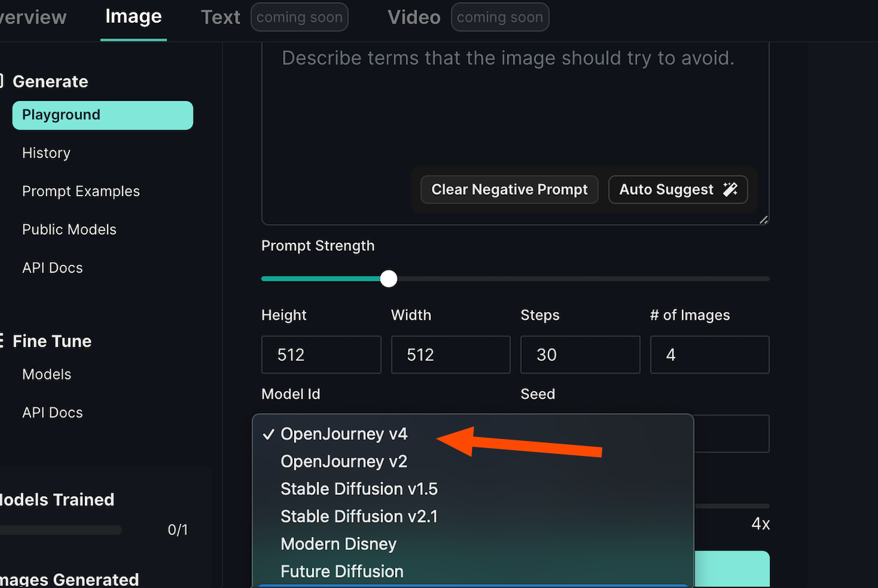Click the Generate section heading
Image resolution: width=878 pixels, height=588 pixels.
(50, 82)
